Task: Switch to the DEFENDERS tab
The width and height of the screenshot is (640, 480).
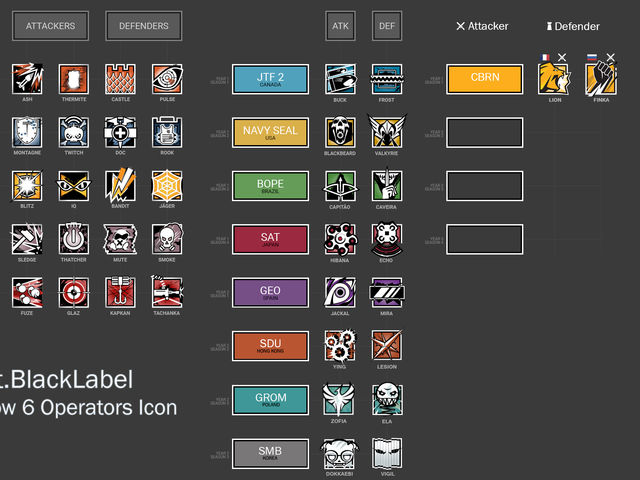Action: point(144,26)
